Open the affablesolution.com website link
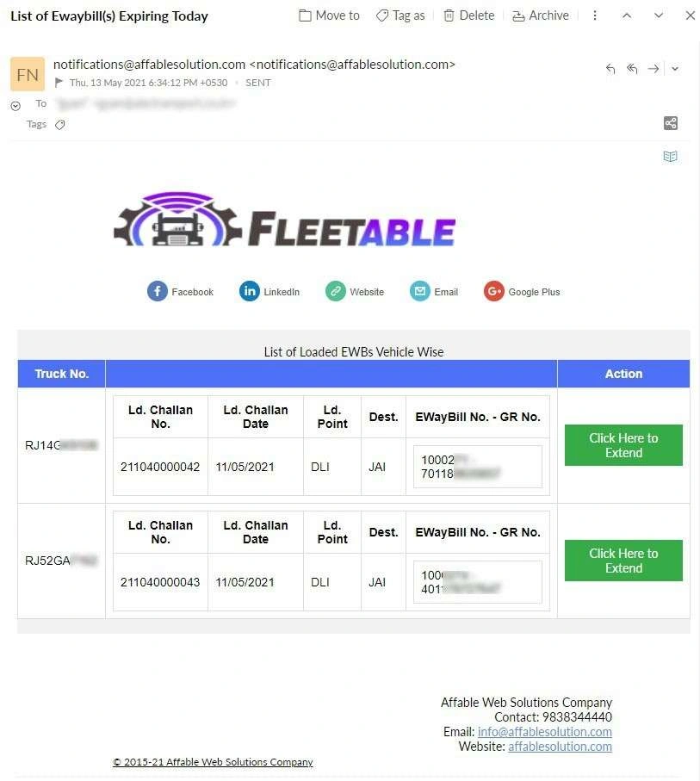700x781 pixels. click(560, 747)
